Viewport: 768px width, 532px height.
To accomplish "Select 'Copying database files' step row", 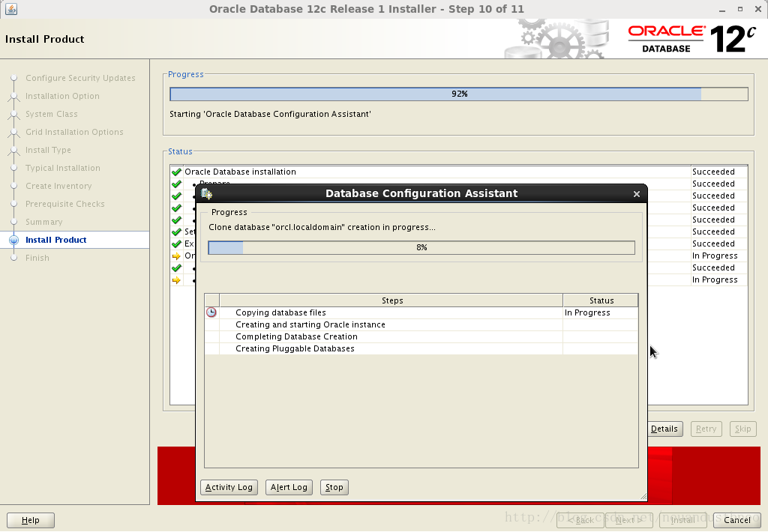I will pyautogui.click(x=421, y=312).
